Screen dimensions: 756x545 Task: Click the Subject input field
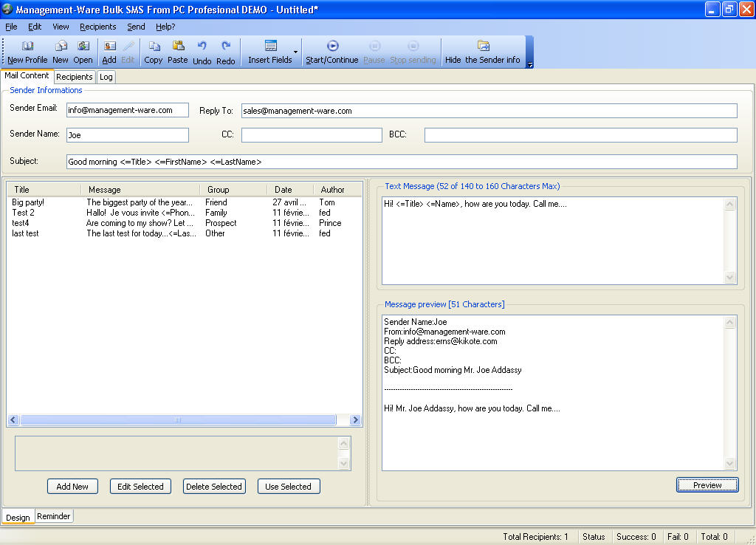[x=401, y=162]
